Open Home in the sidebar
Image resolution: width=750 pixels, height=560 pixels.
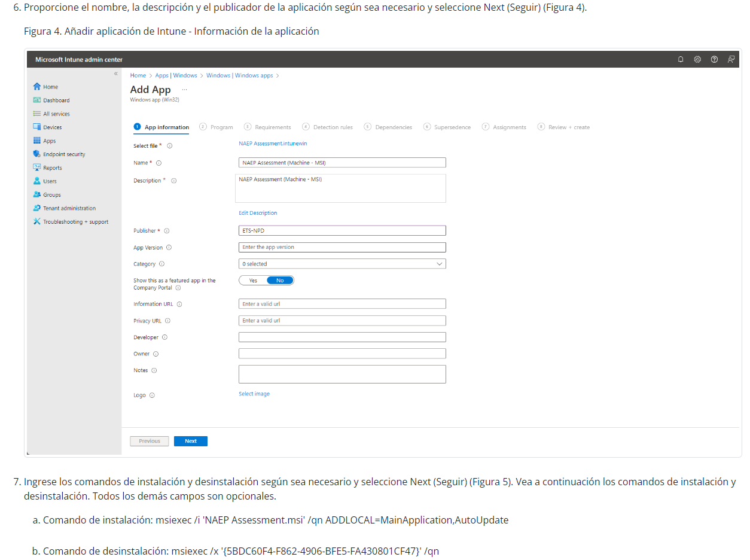coord(50,87)
